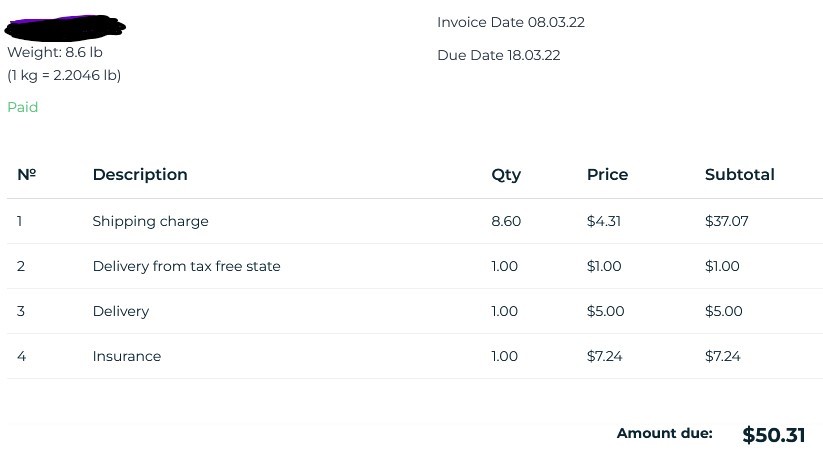Image resolution: width=823 pixels, height=462 pixels.
Task: Click the Amount due label
Action: pos(664,433)
